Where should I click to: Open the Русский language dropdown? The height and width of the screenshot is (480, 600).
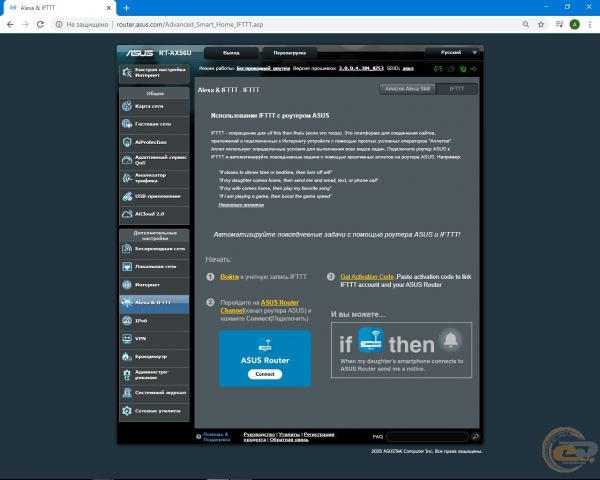point(452,52)
